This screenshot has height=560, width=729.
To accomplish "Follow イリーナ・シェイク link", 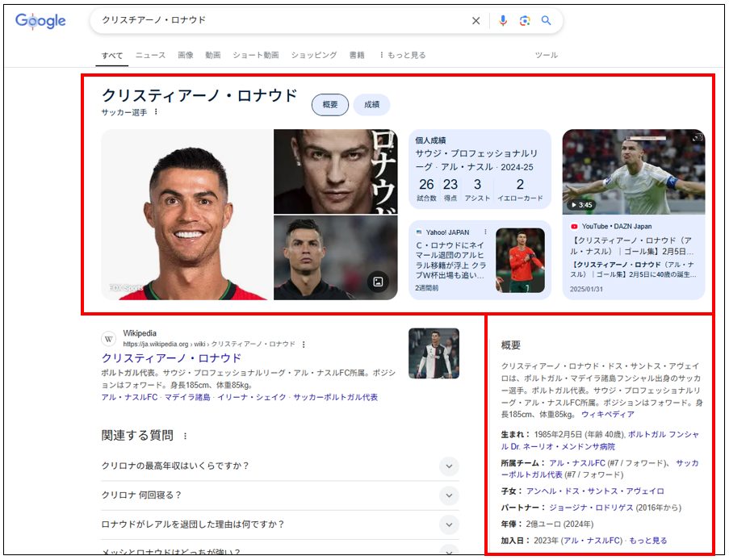I will coord(252,397).
